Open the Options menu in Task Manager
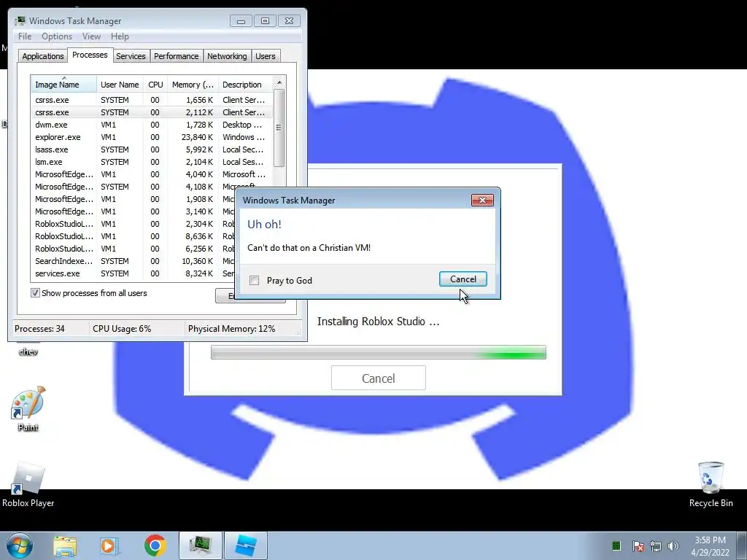Screen dimensions: 747x560 click(57, 36)
